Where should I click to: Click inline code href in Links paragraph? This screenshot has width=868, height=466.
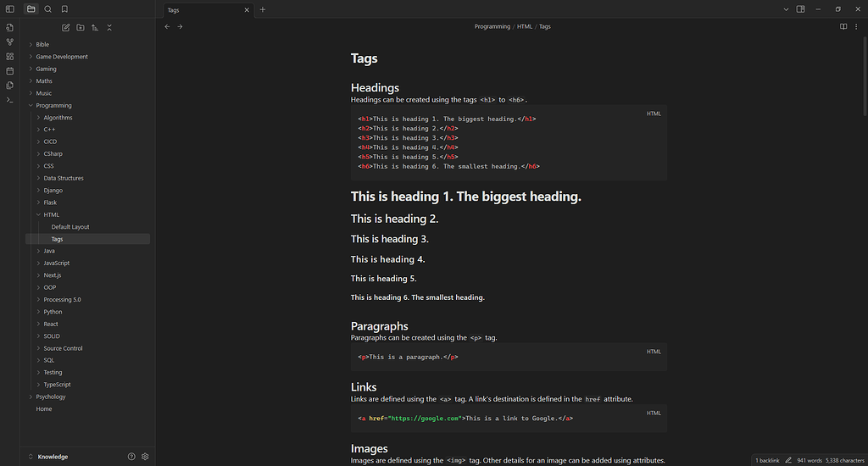point(593,399)
